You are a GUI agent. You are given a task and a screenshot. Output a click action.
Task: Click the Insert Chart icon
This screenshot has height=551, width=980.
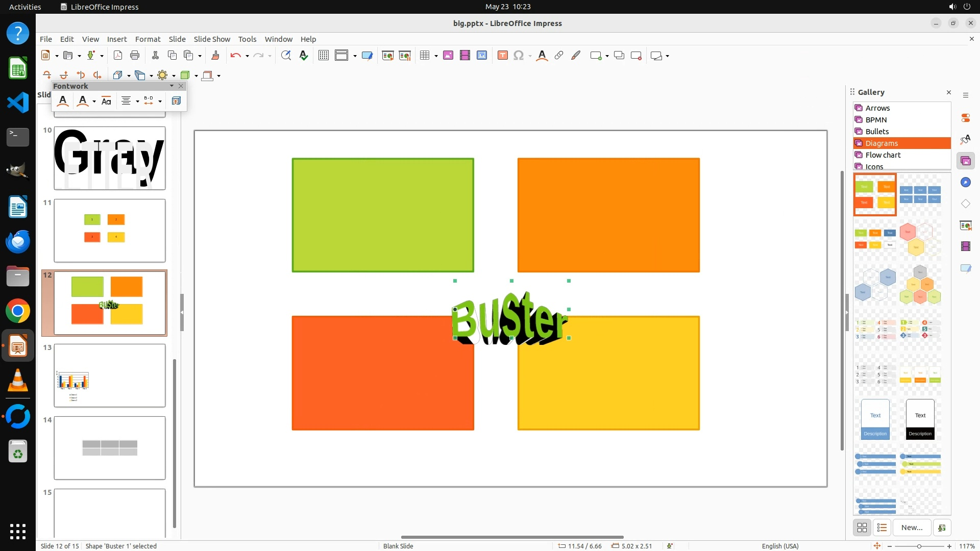point(482,56)
